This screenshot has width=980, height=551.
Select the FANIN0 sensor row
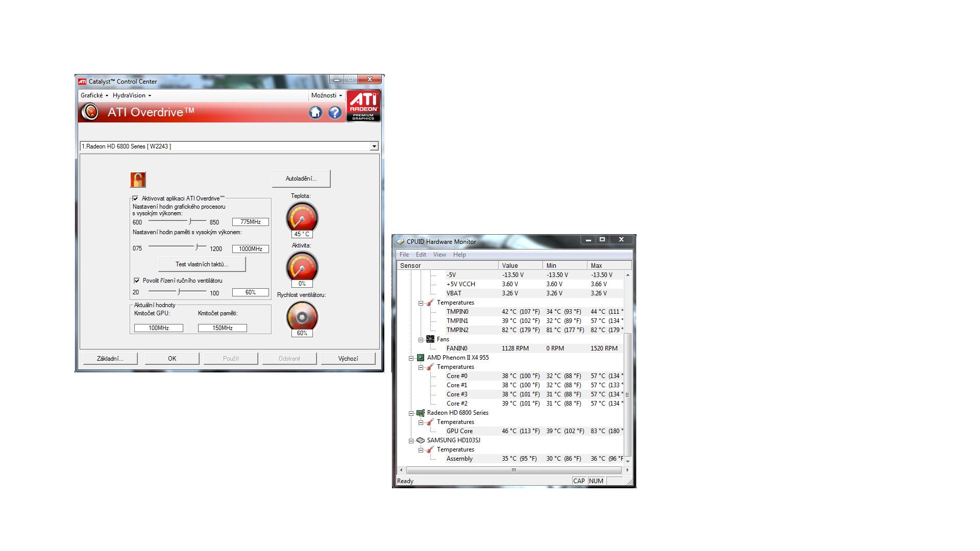tap(510, 348)
